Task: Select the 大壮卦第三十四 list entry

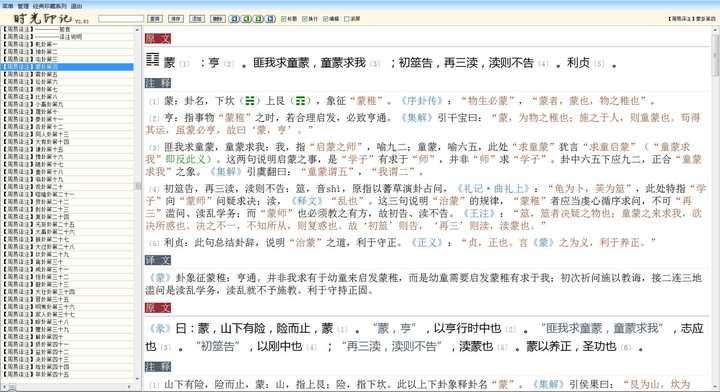Action: tap(67, 292)
